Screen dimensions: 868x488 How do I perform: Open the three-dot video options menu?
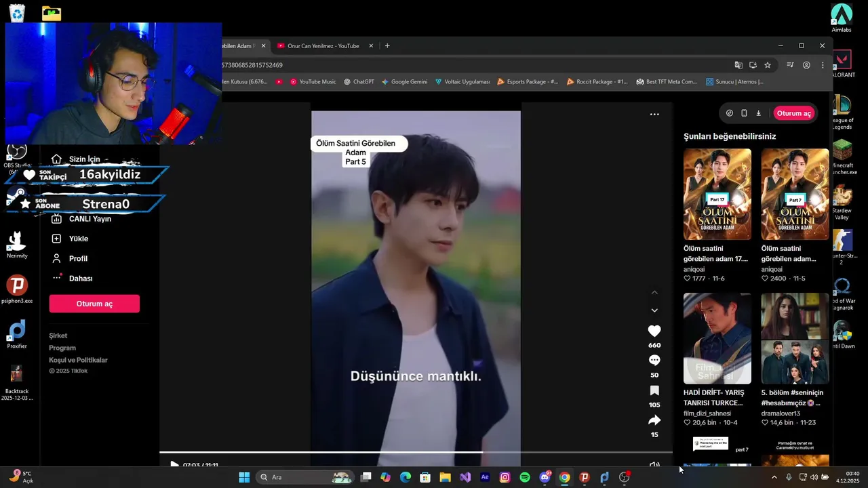pos(654,115)
